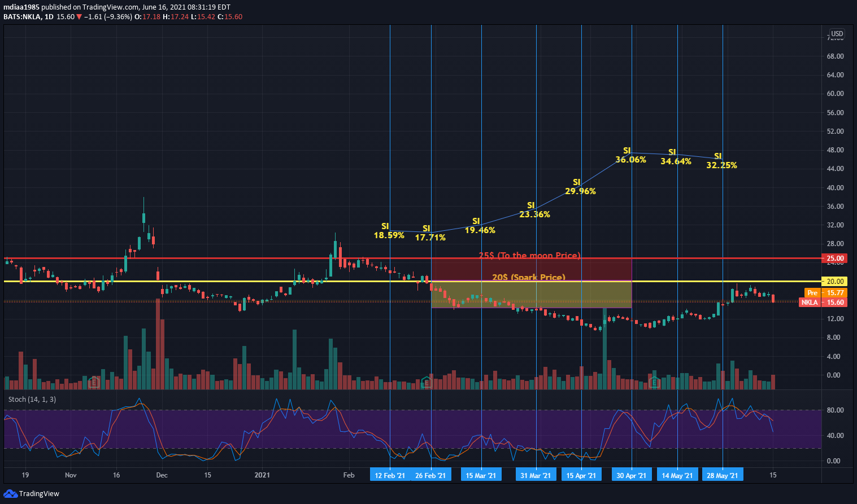Viewport: 857px width, 504px height.
Task: Select the 12 Feb '21 date marker
Action: coord(390,475)
